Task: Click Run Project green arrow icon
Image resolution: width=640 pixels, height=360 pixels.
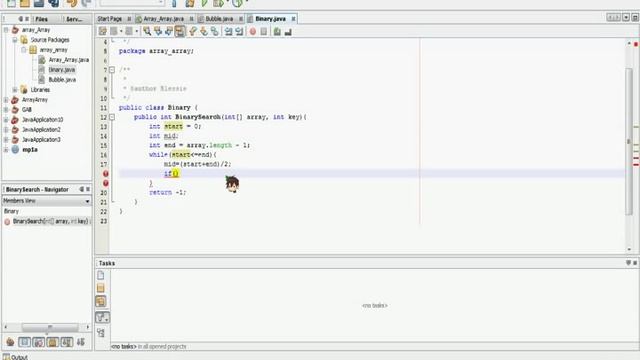Action: pyautogui.click(x=204, y=4)
